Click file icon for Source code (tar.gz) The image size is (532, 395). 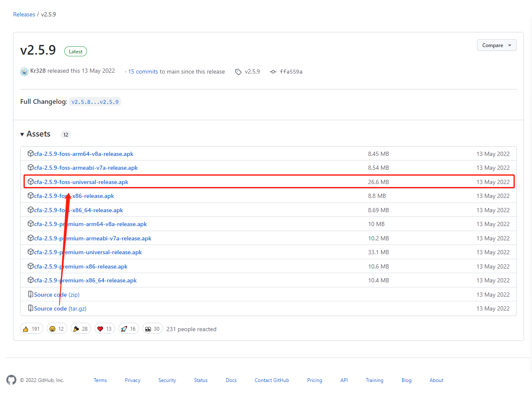click(x=31, y=308)
